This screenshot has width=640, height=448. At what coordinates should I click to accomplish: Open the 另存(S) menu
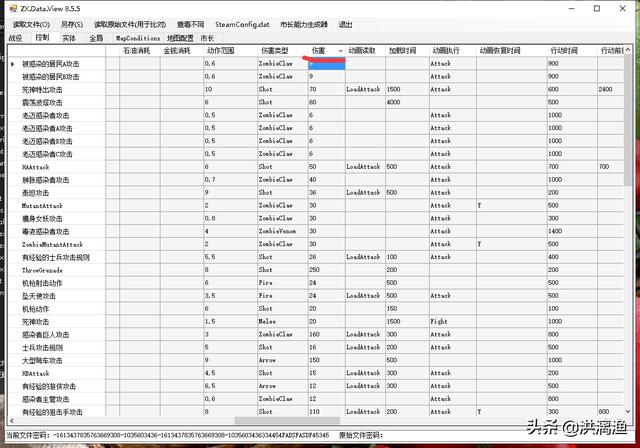point(72,24)
